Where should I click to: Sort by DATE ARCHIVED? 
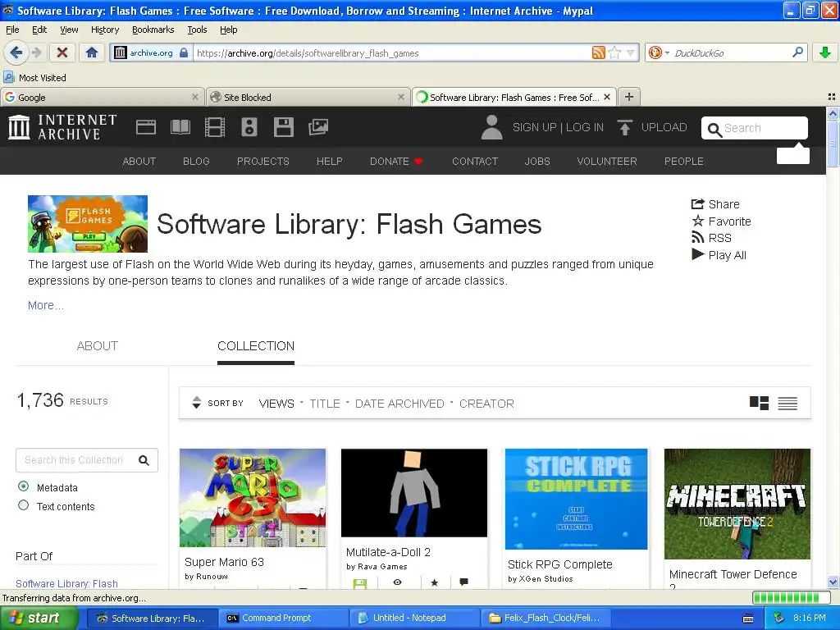pyautogui.click(x=399, y=404)
